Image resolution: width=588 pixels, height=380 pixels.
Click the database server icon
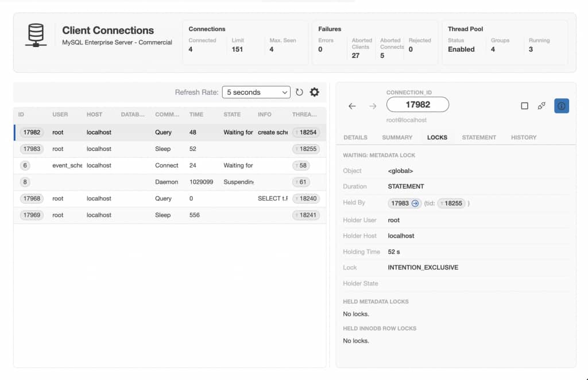(36, 35)
